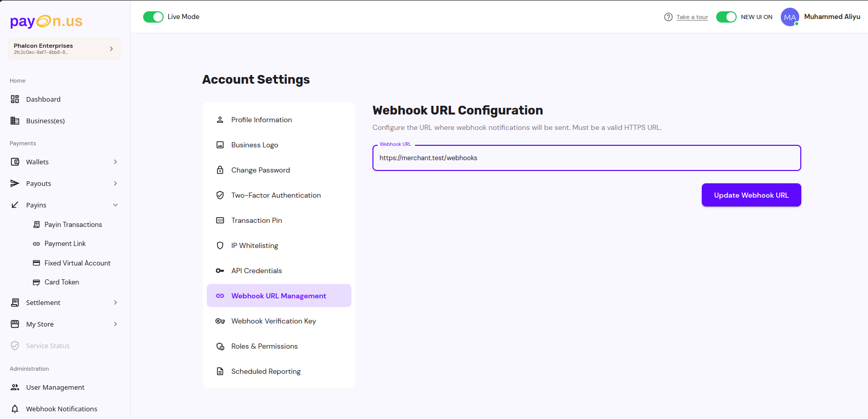Screen dimensions: 868x419
Task: Open Payin Transactions page
Action: (x=73, y=224)
